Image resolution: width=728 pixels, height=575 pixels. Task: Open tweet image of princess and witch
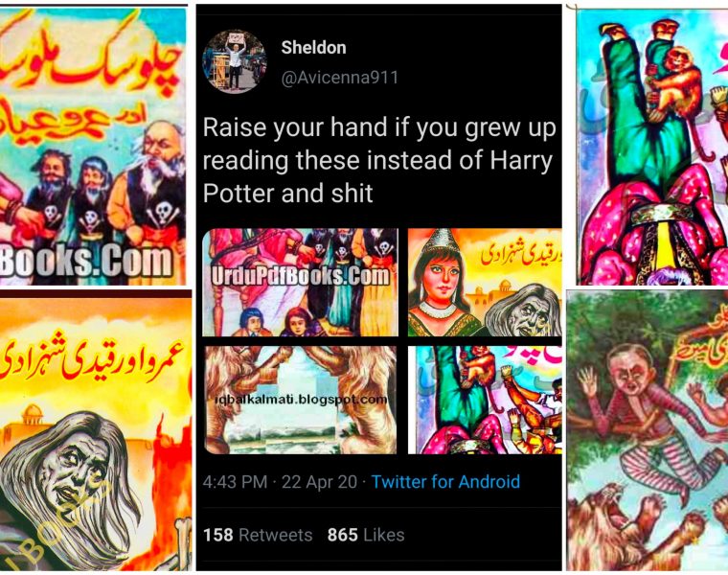pyautogui.click(x=485, y=283)
